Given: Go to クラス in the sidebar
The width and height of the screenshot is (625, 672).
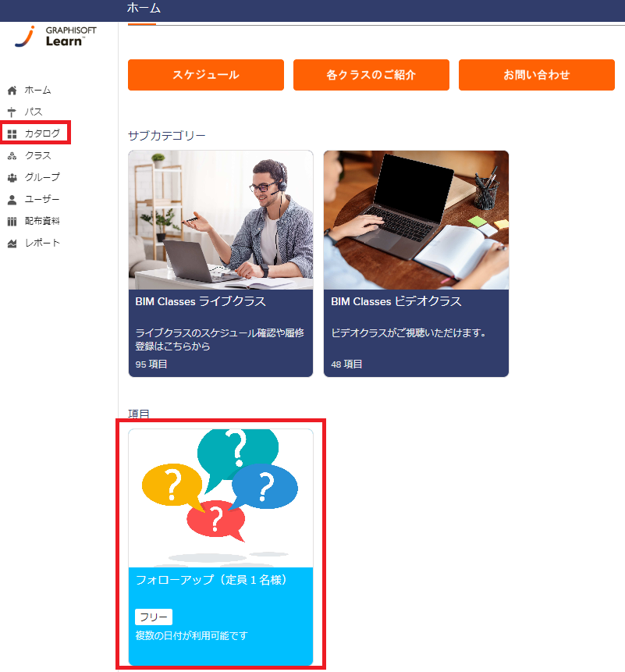Looking at the screenshot, I should click(37, 155).
